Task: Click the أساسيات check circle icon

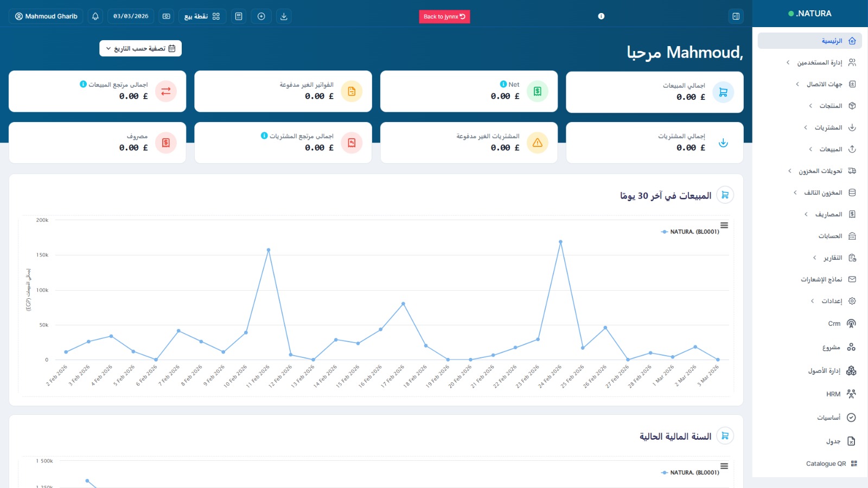Action: [851, 418]
